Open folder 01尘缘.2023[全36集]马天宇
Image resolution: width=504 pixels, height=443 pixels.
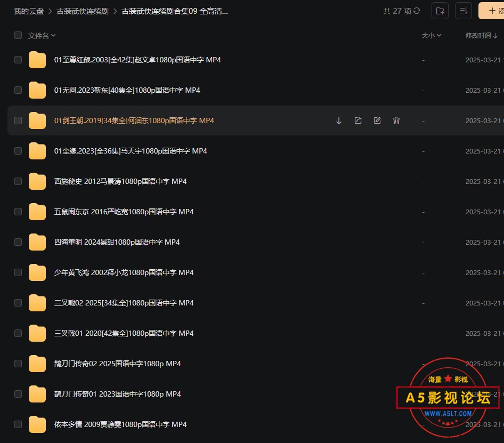[131, 151]
